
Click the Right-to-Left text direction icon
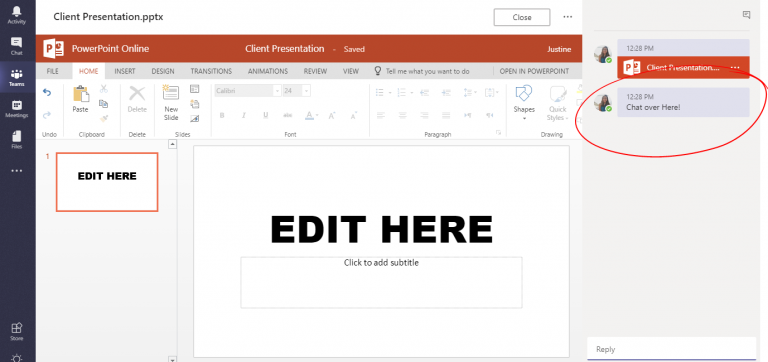tap(489, 115)
